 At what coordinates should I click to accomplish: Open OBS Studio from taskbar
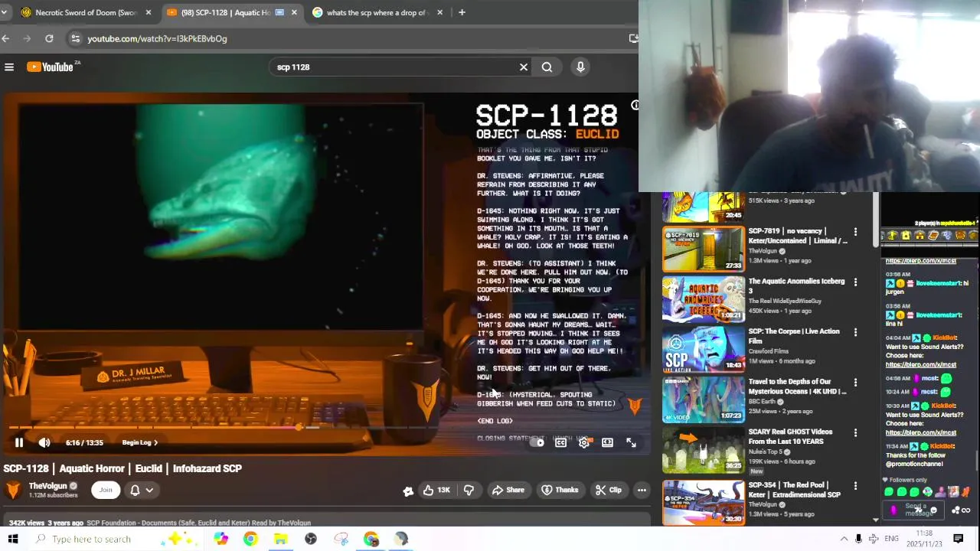point(311,539)
